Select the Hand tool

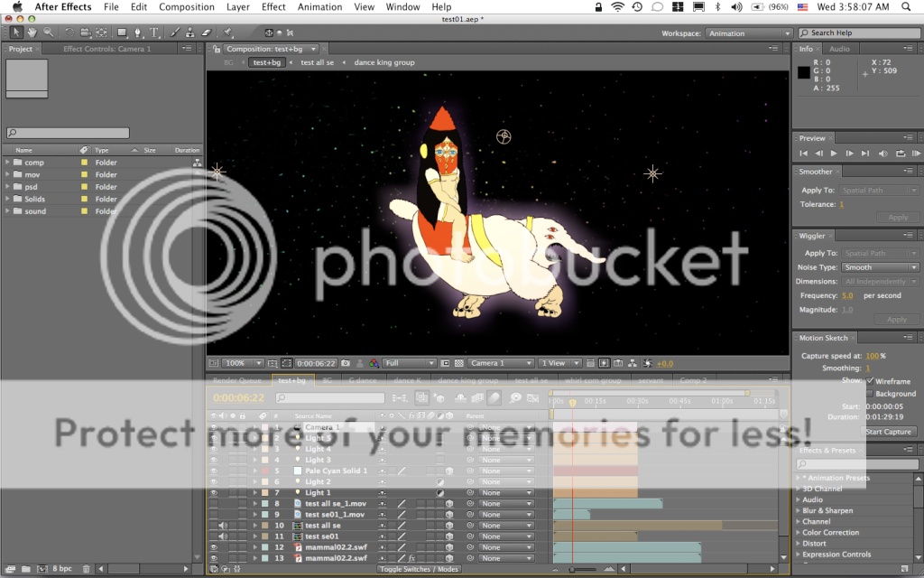click(x=32, y=33)
